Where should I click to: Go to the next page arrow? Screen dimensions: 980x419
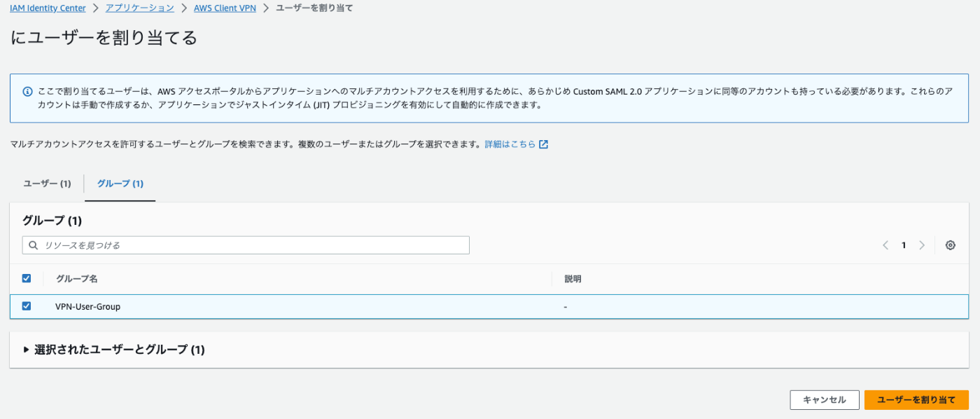[x=922, y=245]
